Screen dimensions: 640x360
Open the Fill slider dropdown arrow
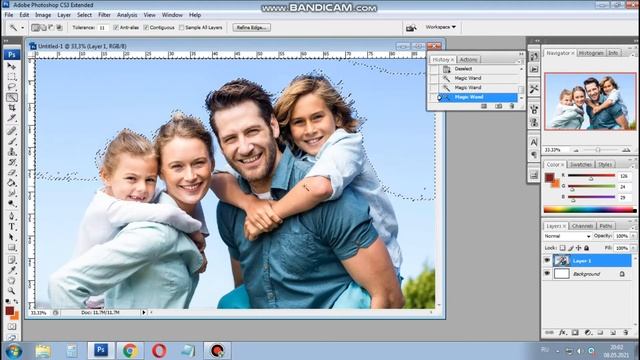pos(633,248)
